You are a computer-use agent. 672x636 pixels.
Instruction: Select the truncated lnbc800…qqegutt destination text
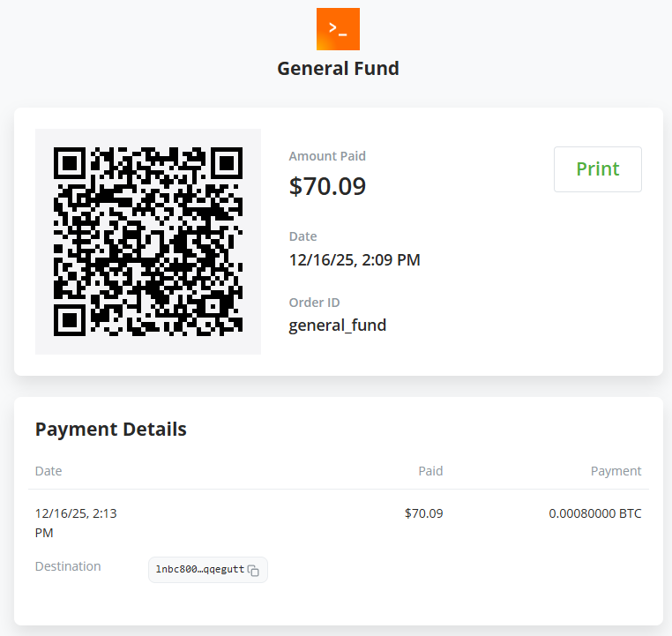pos(199,570)
